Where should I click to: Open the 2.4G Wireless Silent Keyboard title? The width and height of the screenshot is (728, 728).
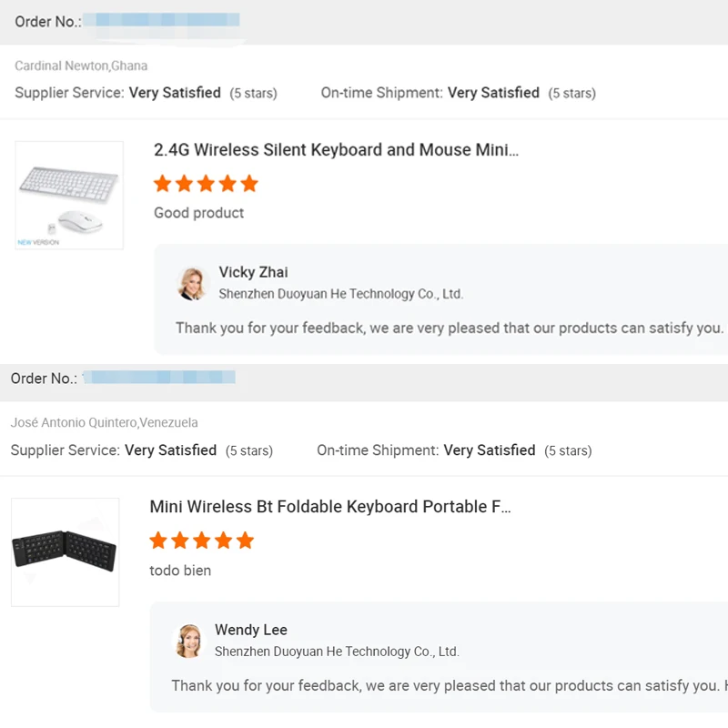tap(336, 150)
